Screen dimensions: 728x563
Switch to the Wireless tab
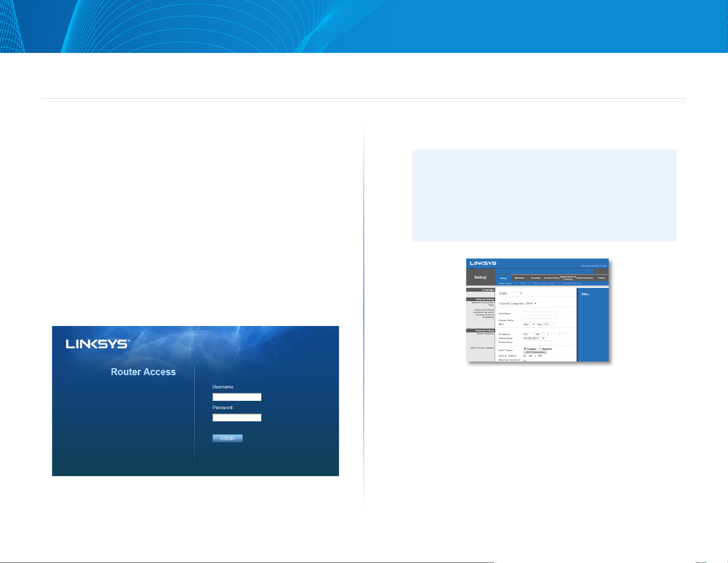click(x=519, y=278)
